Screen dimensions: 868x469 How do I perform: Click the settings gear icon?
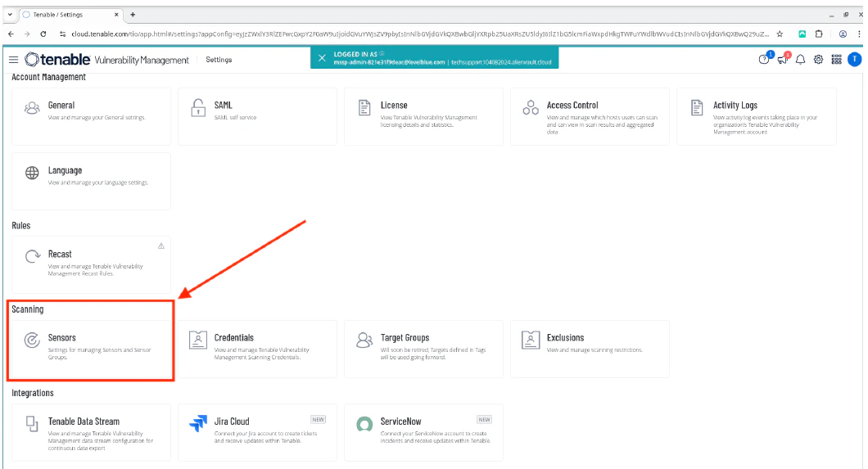818,59
